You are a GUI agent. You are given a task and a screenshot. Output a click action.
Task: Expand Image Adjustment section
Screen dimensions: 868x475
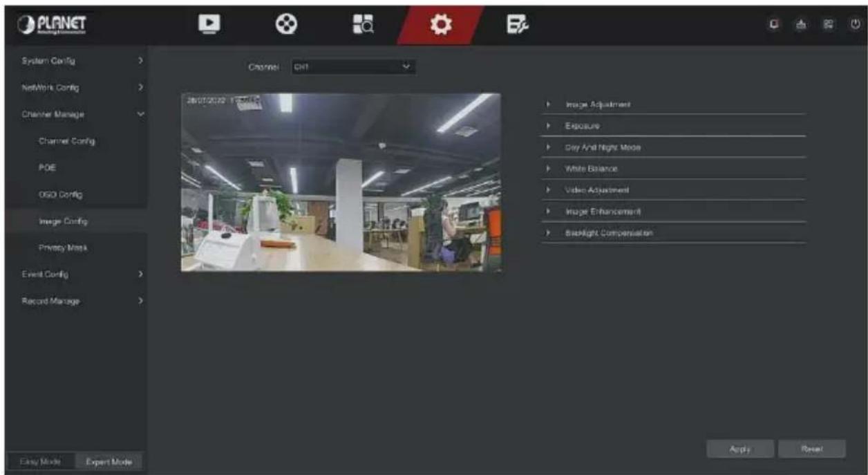pyautogui.click(x=674, y=104)
